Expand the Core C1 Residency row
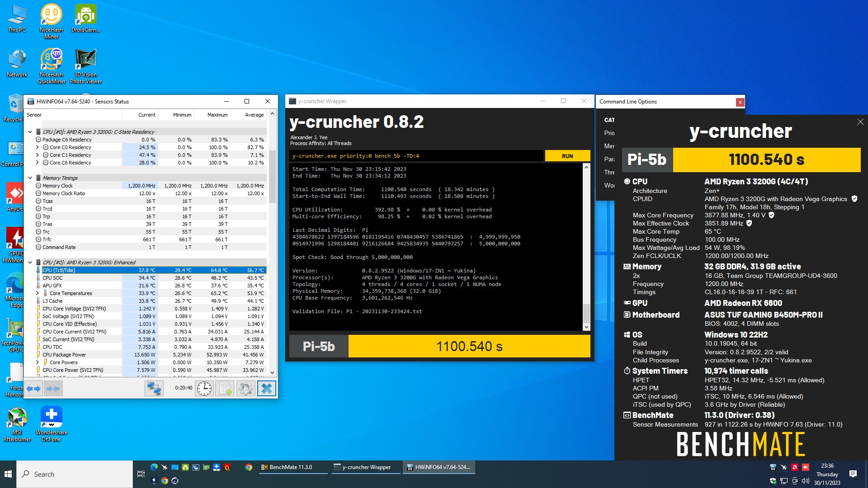 (38, 155)
